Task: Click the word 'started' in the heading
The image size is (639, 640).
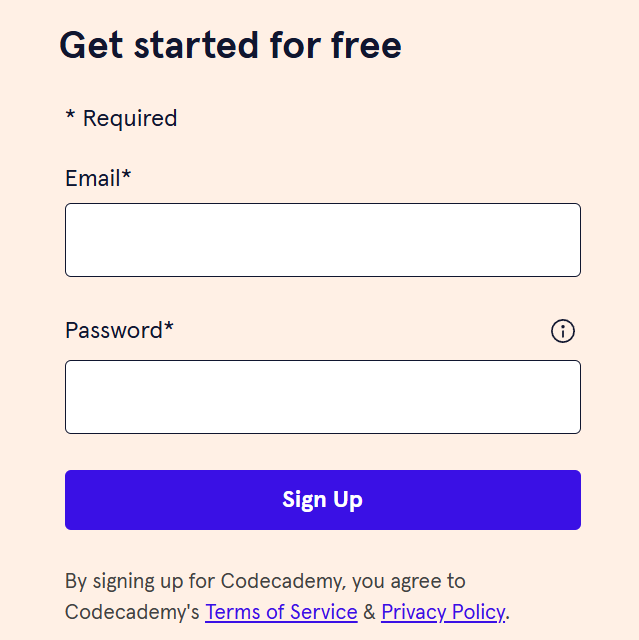Action: pos(196,45)
